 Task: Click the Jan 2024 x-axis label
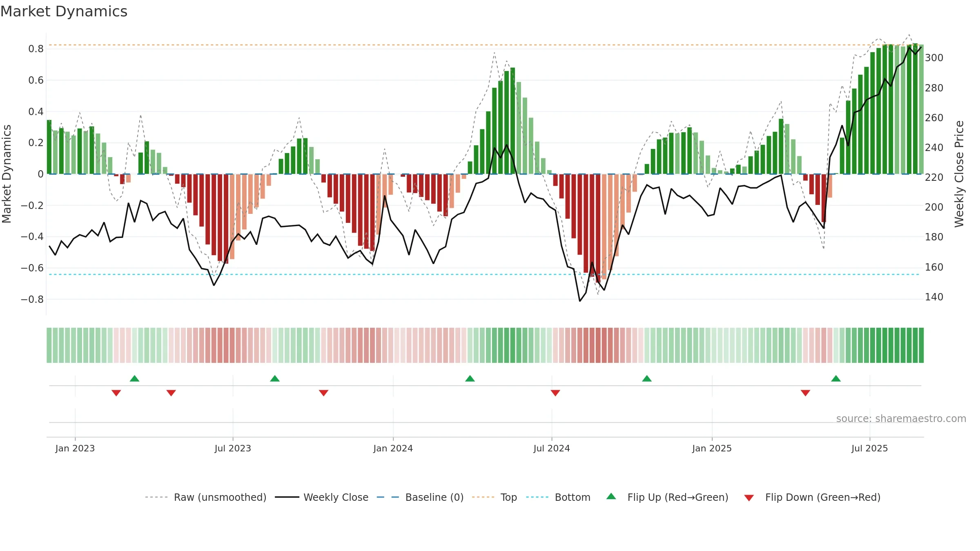393,448
